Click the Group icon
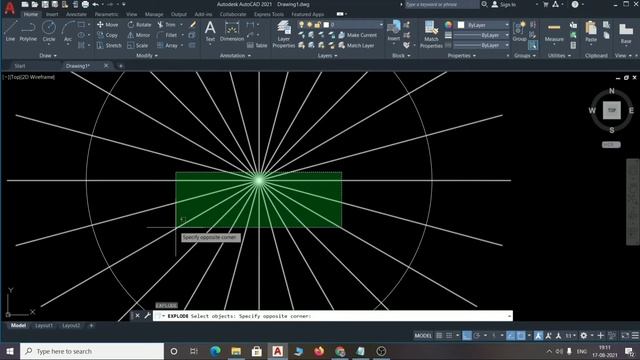Screen dimensions: 640x360 click(520, 31)
